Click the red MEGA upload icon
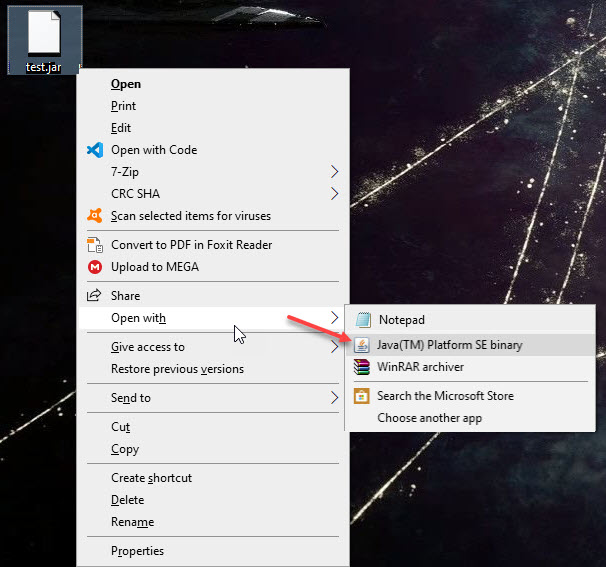Image resolution: width=606 pixels, height=567 pixels. (95, 267)
